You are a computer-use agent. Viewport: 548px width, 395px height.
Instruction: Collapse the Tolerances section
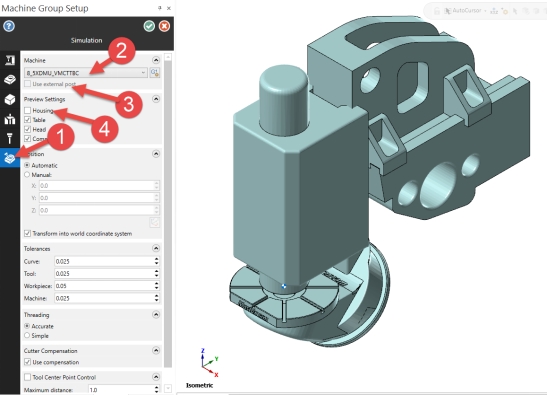click(156, 249)
